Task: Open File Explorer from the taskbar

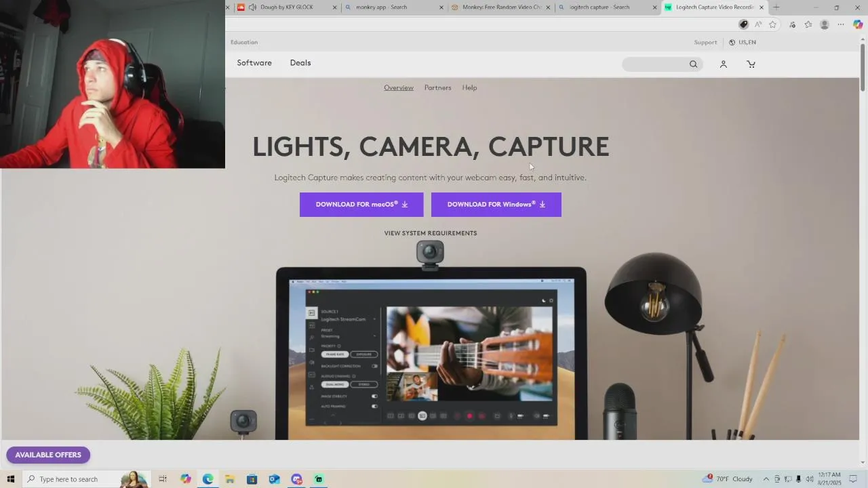Action: pos(230,479)
